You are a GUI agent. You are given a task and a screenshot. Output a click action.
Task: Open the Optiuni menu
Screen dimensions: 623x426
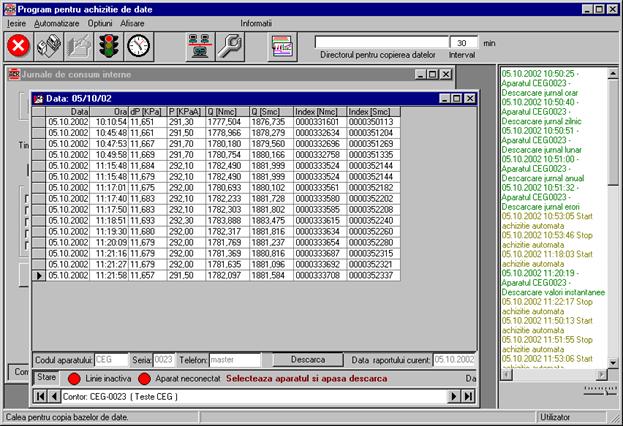pyautogui.click(x=100, y=23)
